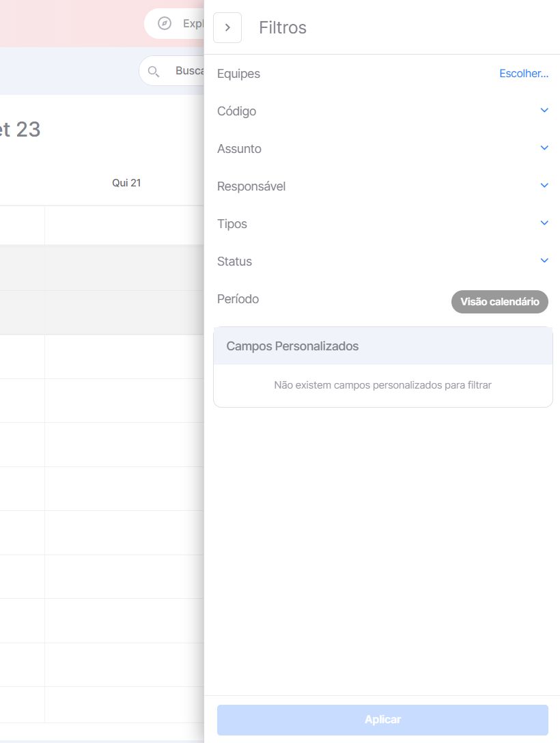
Task: Click the Status filter label
Action: tap(234, 261)
